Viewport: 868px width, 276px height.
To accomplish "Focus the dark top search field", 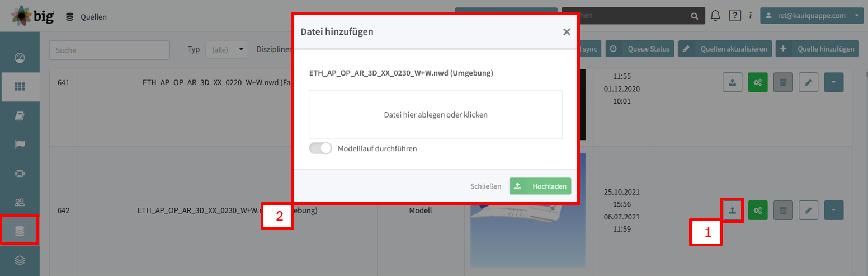I will tap(633, 16).
